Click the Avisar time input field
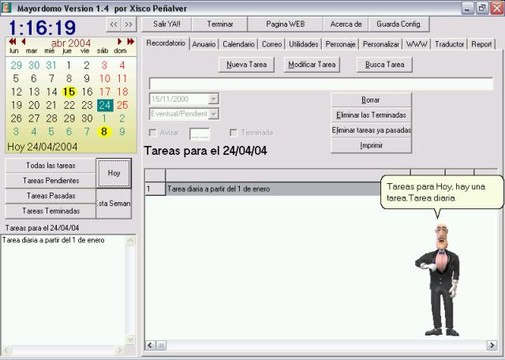505x360 pixels. 199,134
